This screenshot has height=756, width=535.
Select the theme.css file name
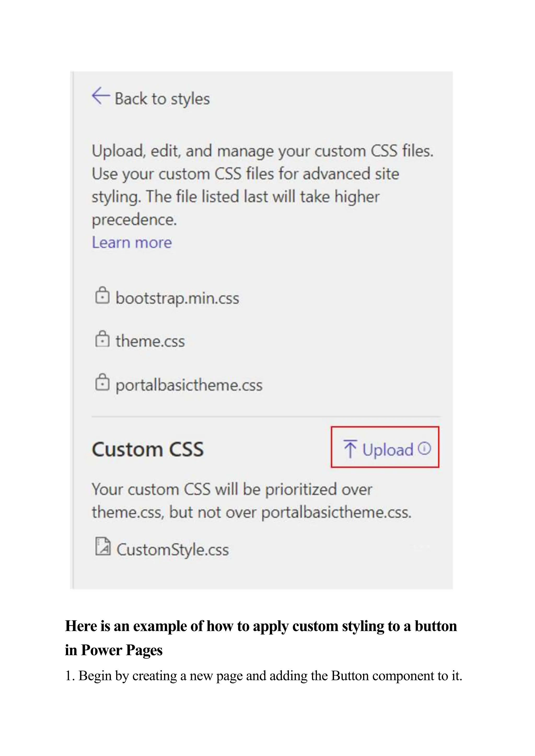[150, 341]
